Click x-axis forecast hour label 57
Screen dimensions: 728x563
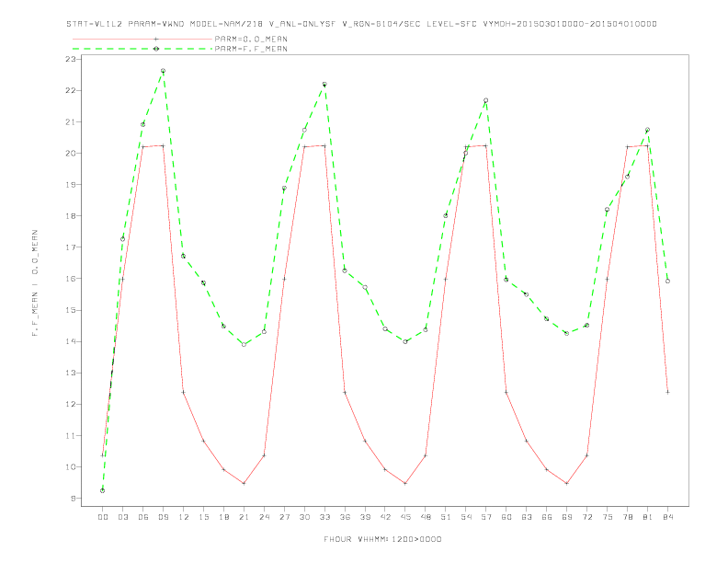point(486,517)
